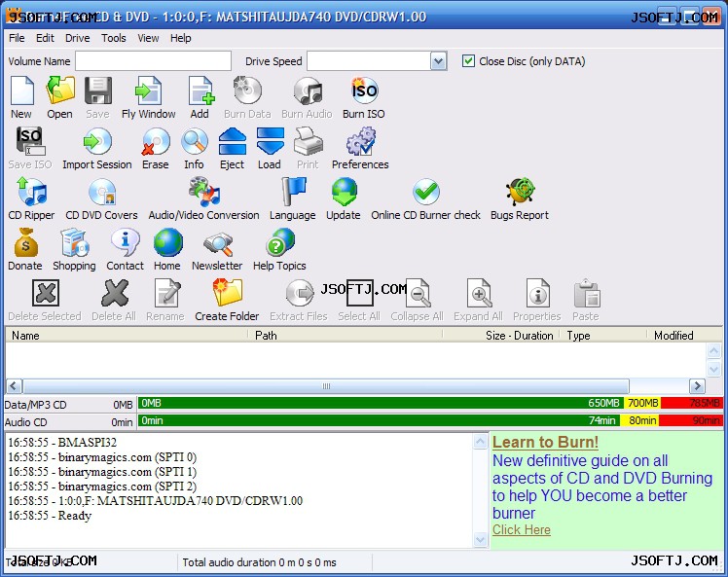
Task: Click the Audio CD duration bar
Action: coord(430,420)
